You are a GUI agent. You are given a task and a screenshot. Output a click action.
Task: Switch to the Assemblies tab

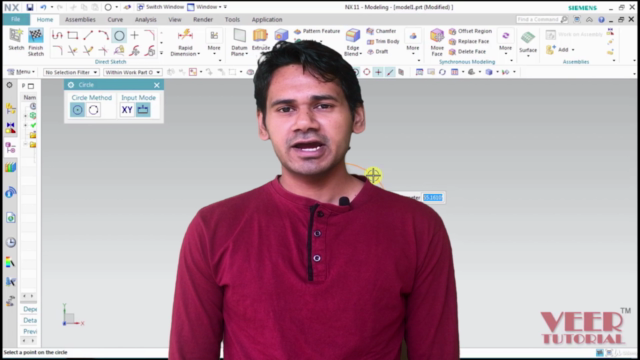(80, 20)
